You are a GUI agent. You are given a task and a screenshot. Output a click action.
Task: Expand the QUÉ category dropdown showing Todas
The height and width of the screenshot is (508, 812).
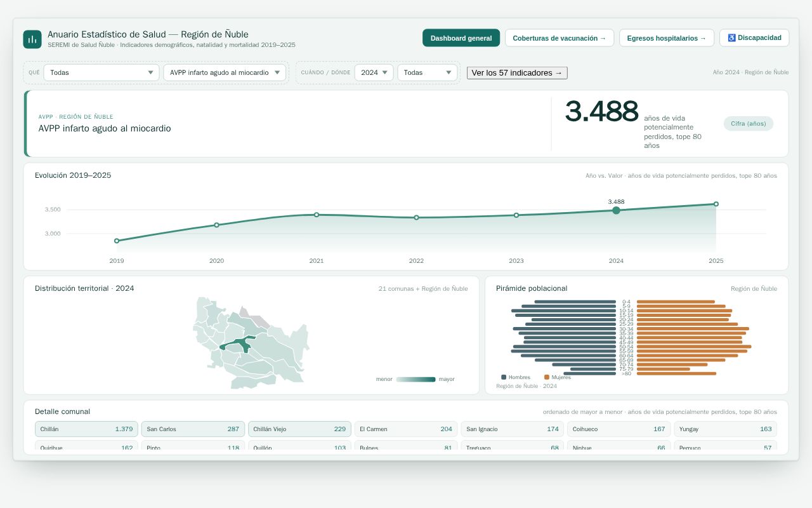(101, 72)
